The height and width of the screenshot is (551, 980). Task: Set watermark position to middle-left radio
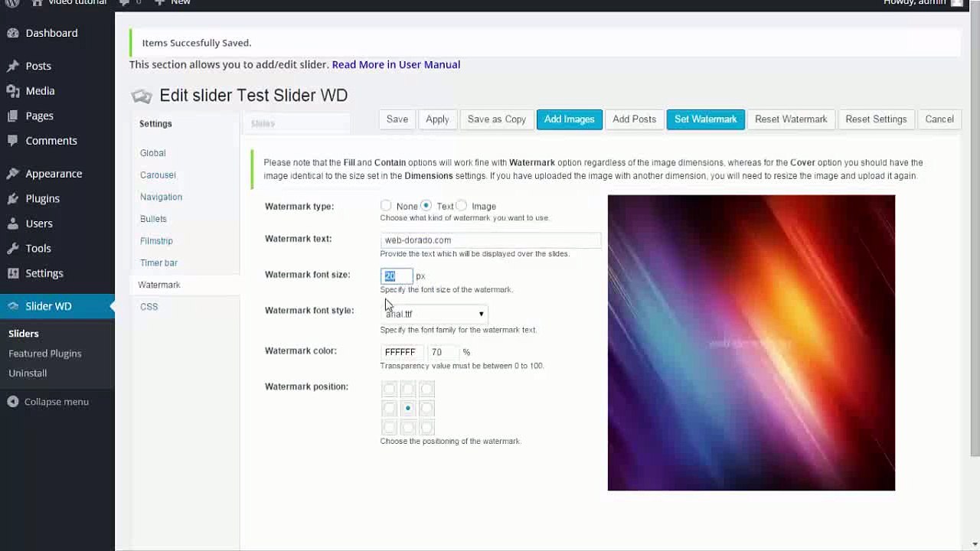coord(389,408)
